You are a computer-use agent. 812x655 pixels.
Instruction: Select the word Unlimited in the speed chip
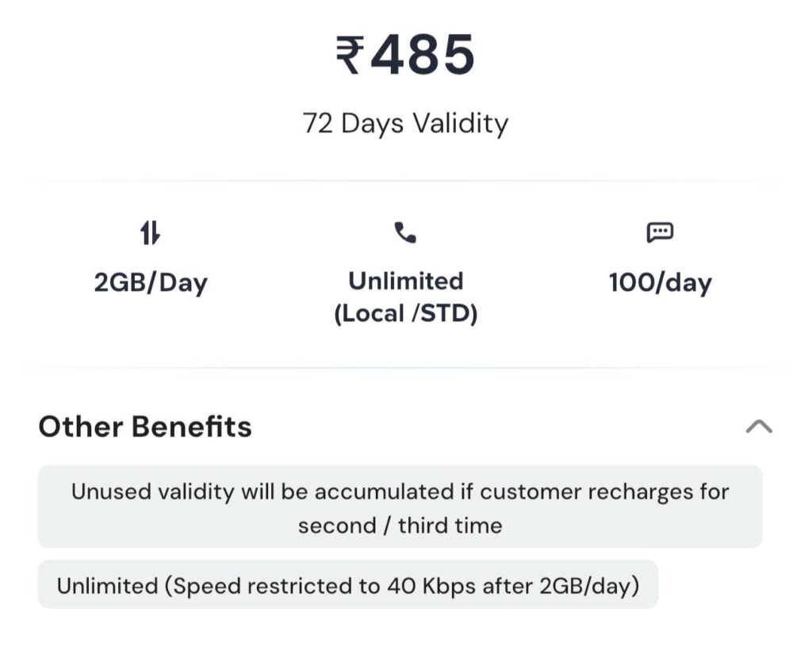pos(107,586)
